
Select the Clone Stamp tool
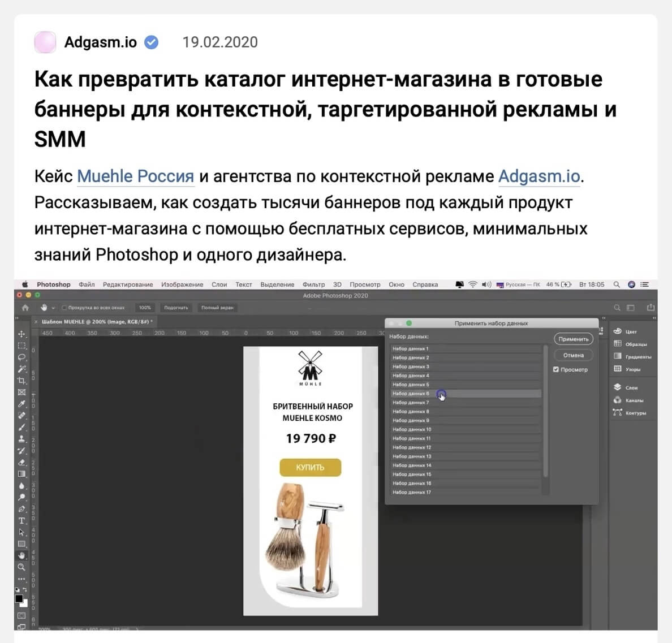click(21, 439)
